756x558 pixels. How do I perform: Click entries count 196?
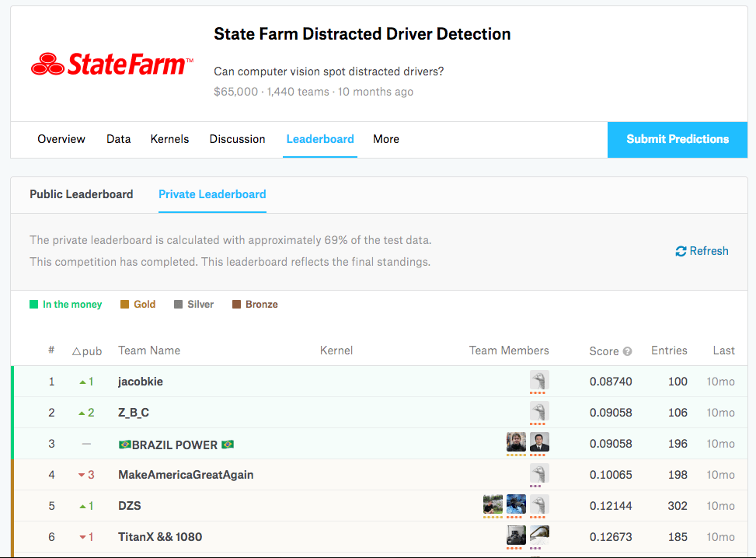click(x=678, y=444)
